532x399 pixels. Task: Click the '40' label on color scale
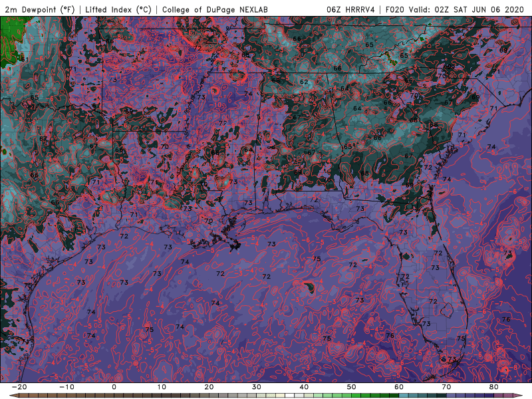pos(304,387)
